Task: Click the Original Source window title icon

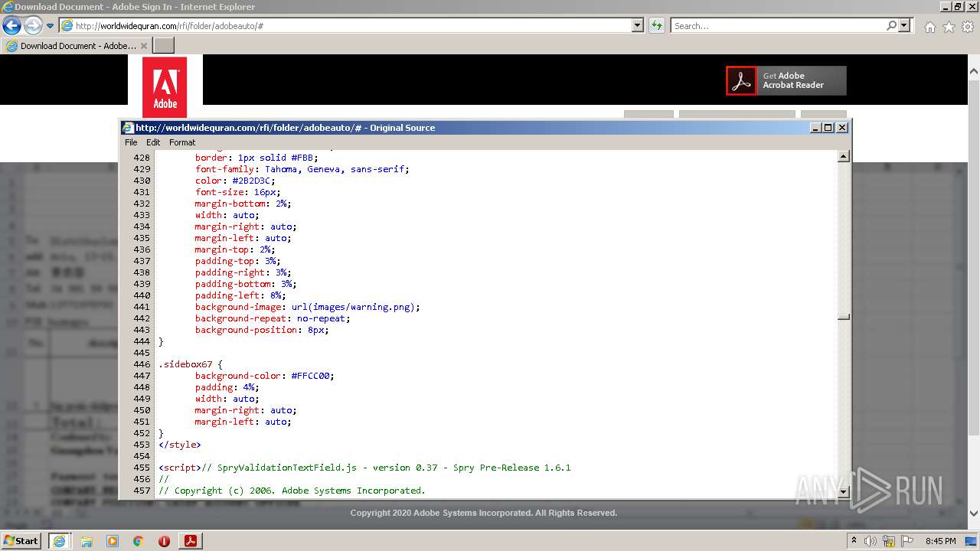Action: tap(129, 128)
